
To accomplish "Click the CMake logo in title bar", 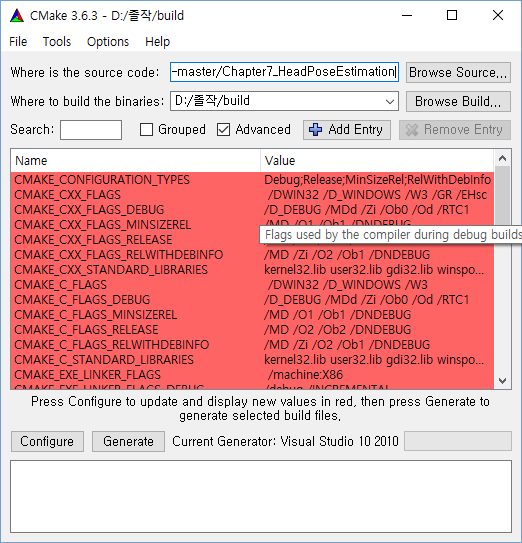I will point(17,16).
